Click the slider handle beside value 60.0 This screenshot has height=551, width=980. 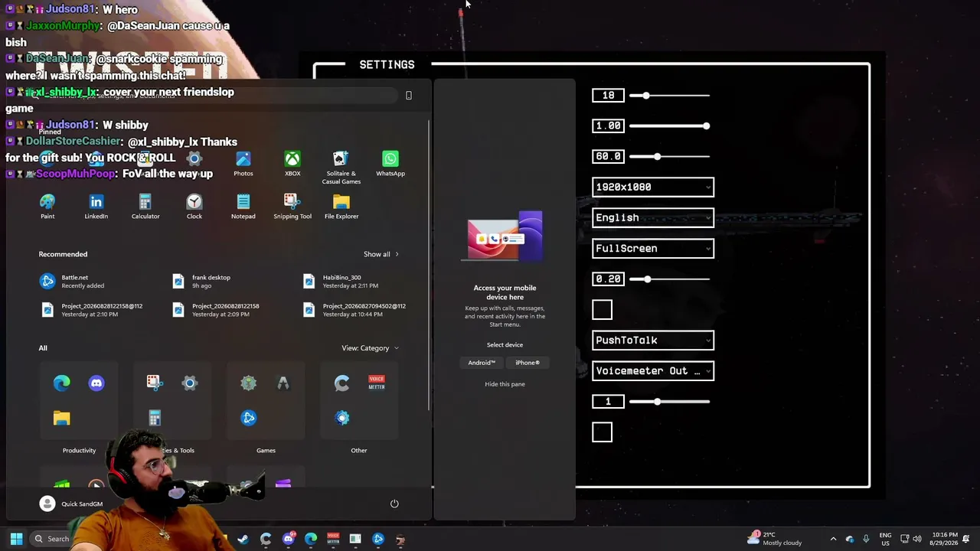tap(657, 156)
